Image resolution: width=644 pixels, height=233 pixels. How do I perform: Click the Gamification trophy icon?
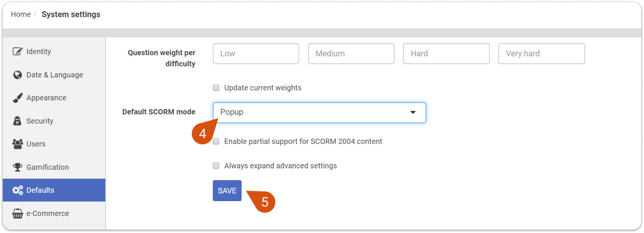[x=17, y=167]
